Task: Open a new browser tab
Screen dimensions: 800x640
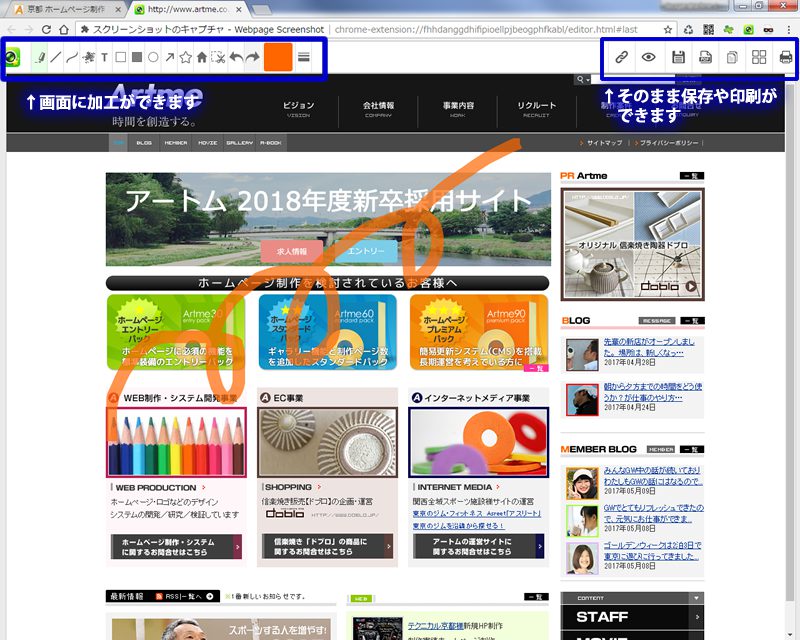Action: [262, 10]
